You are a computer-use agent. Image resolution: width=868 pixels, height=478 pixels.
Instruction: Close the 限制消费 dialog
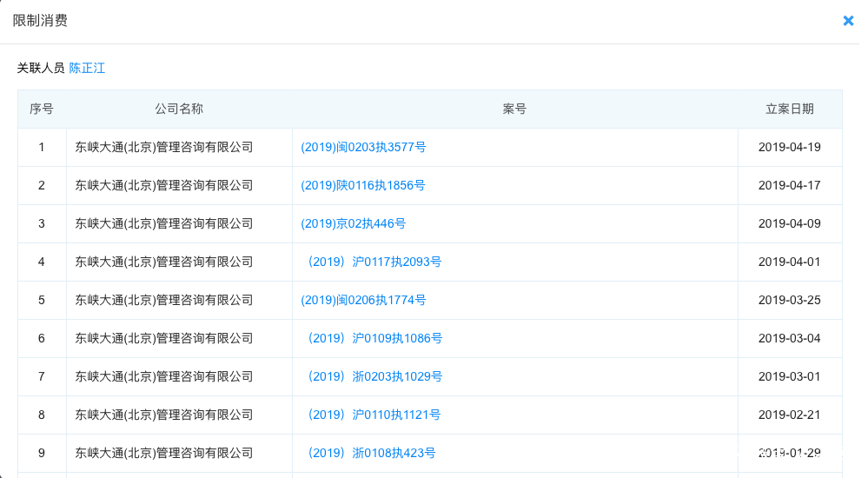click(x=848, y=21)
